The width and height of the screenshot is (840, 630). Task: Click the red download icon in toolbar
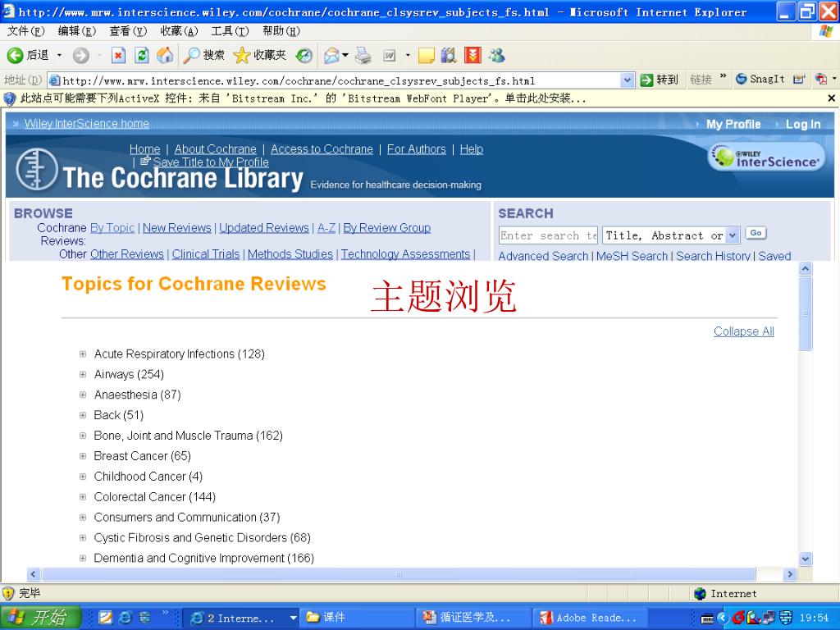pos(472,55)
